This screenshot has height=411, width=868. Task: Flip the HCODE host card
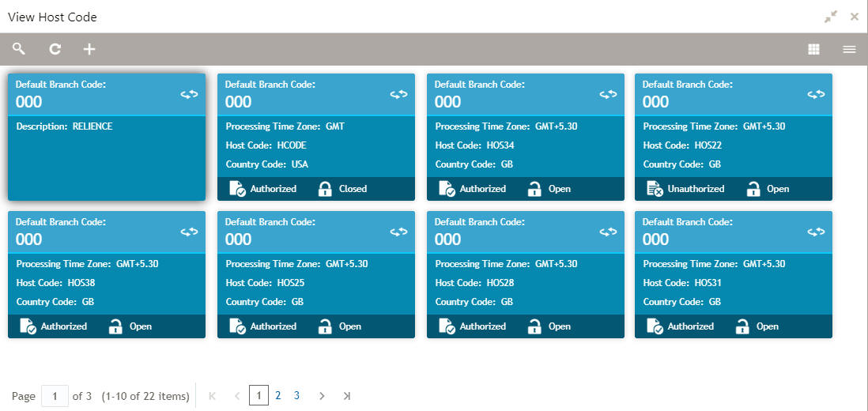[398, 95]
